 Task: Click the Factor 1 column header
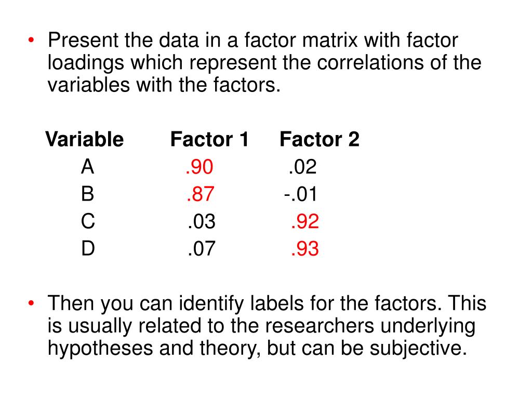coord(209,139)
